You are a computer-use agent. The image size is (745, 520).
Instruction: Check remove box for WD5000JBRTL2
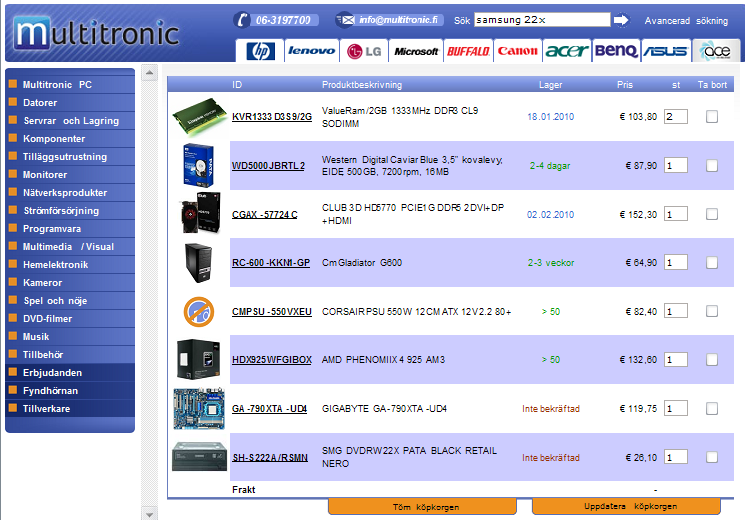[712, 165]
